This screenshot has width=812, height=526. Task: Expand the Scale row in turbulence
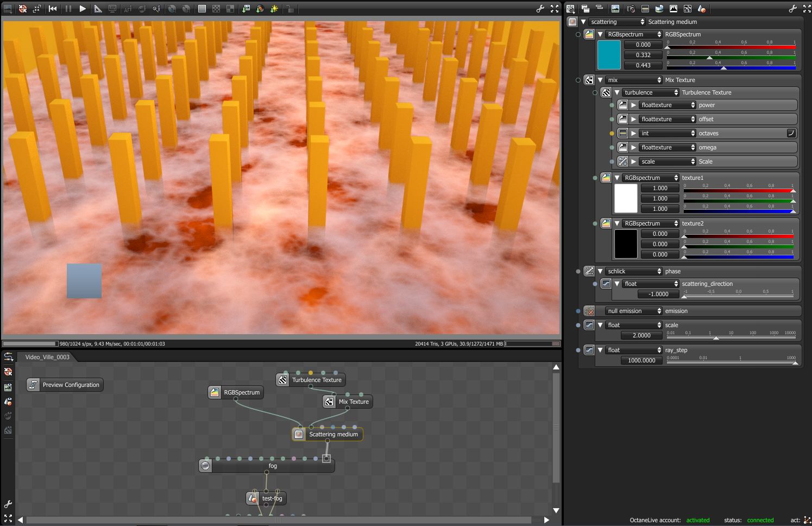click(634, 161)
